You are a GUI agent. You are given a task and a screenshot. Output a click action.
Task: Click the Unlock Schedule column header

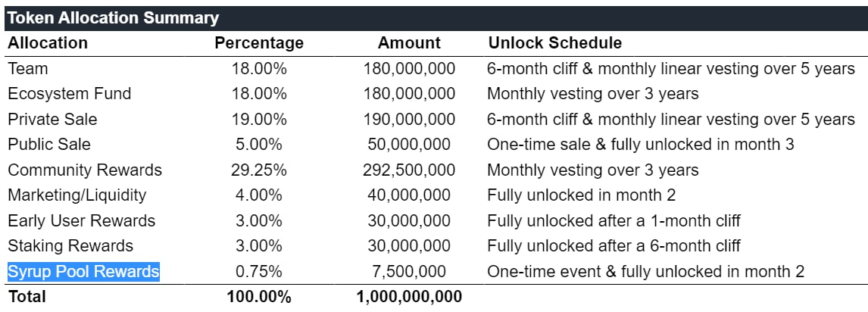554,43
